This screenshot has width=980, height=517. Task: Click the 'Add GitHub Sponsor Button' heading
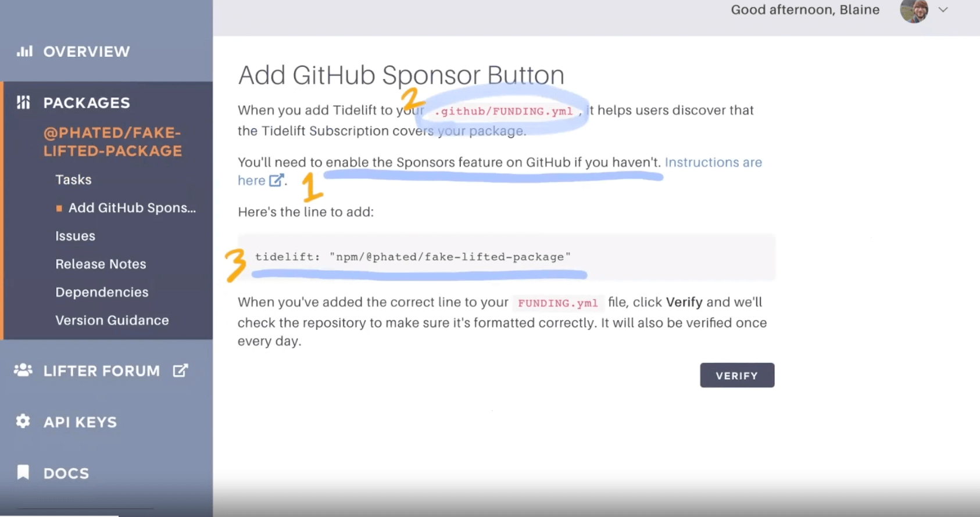[x=401, y=75]
